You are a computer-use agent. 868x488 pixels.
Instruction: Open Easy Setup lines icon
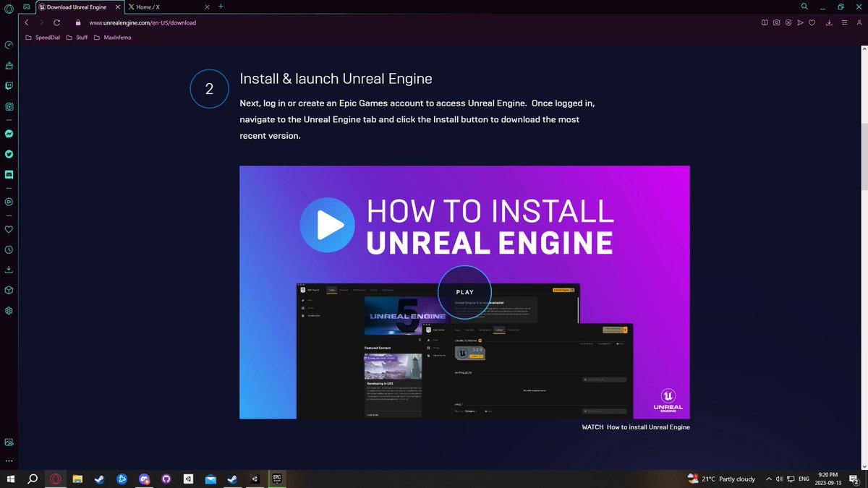pyautogui.click(x=843, y=22)
